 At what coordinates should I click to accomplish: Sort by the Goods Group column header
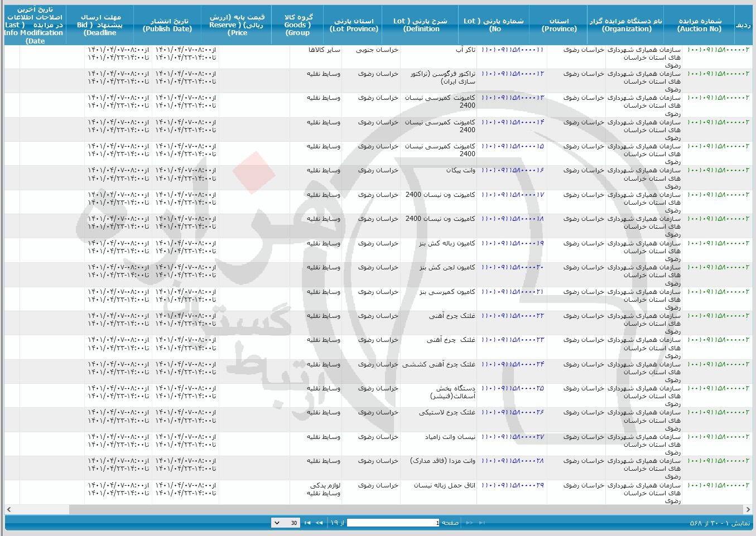(x=298, y=25)
